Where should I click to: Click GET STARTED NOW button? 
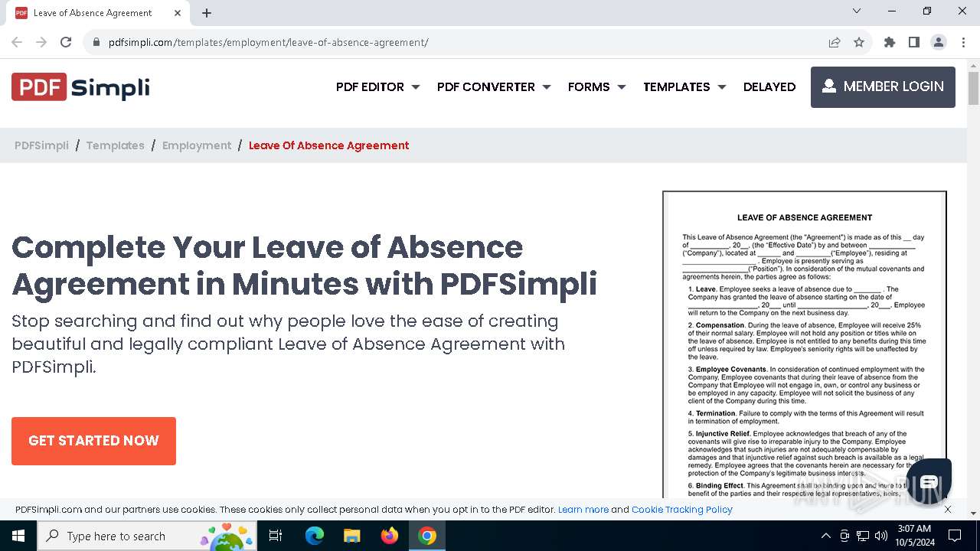click(93, 441)
